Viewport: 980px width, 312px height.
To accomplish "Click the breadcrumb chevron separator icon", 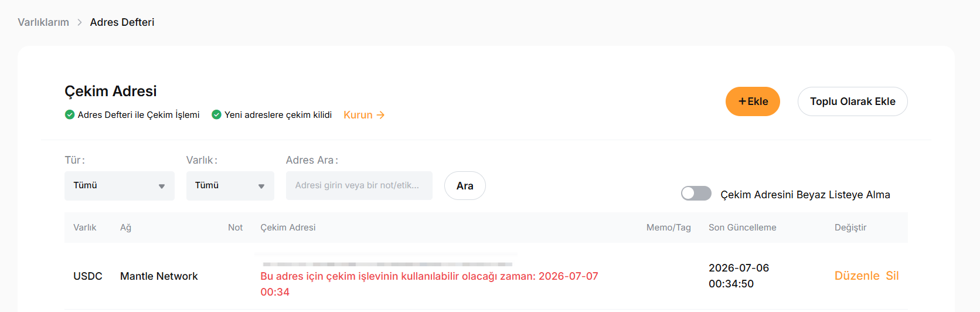I will [80, 22].
